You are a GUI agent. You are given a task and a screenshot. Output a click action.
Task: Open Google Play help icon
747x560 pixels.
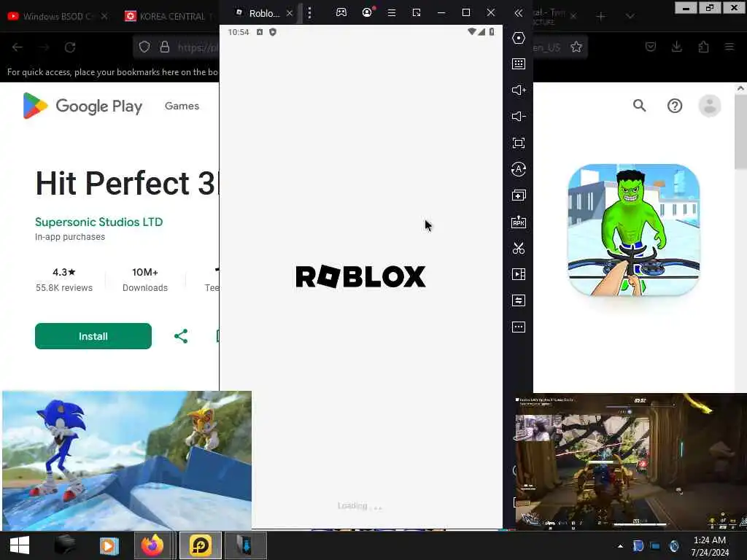pos(675,105)
